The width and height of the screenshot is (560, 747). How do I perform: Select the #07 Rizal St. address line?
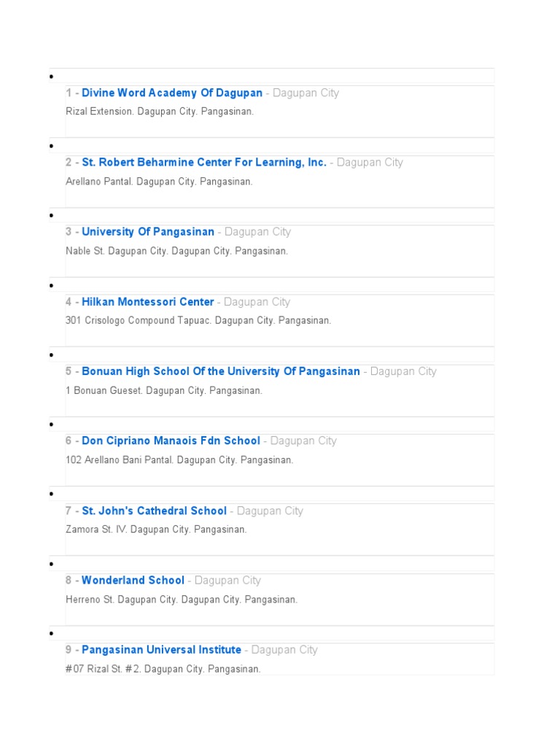coord(163,669)
